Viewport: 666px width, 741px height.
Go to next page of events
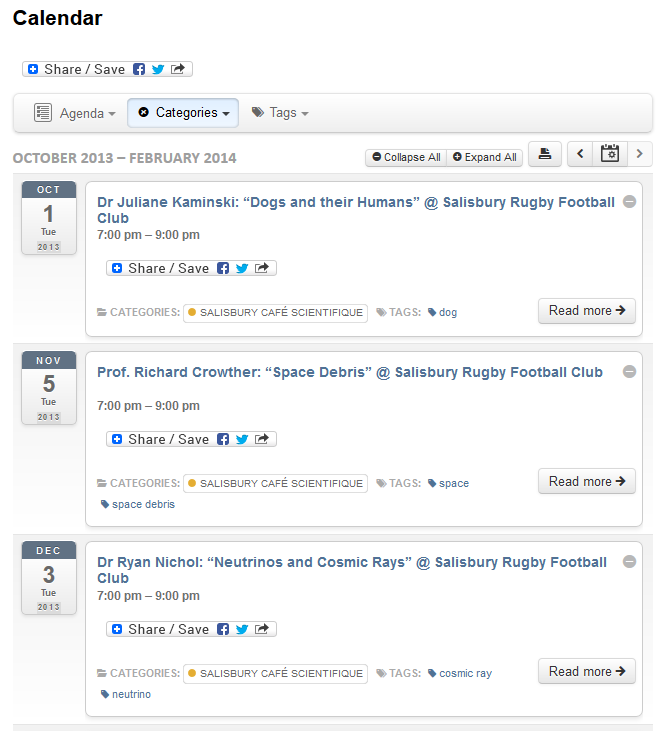[639, 154]
